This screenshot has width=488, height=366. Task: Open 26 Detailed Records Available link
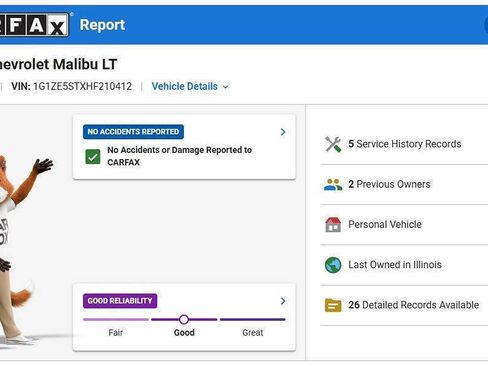(414, 305)
